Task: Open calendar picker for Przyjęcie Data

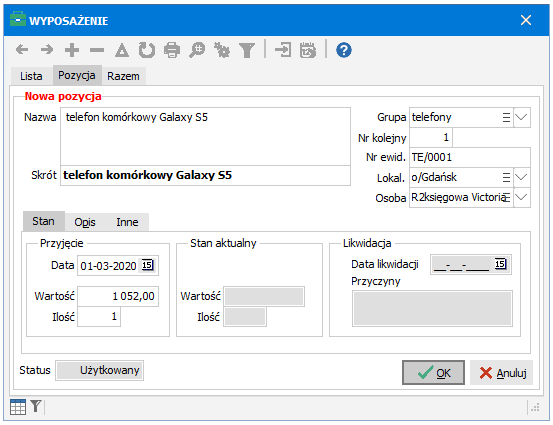Action: point(147,265)
